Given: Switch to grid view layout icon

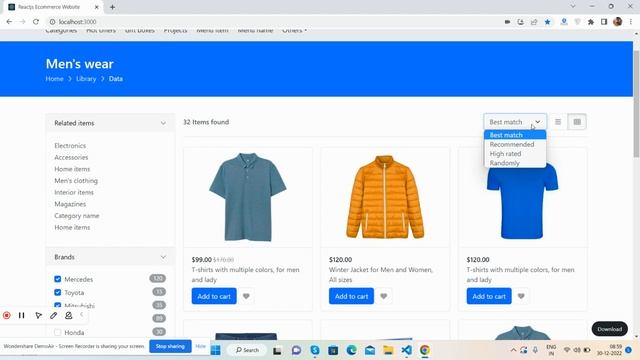Looking at the screenshot, I should click(577, 122).
